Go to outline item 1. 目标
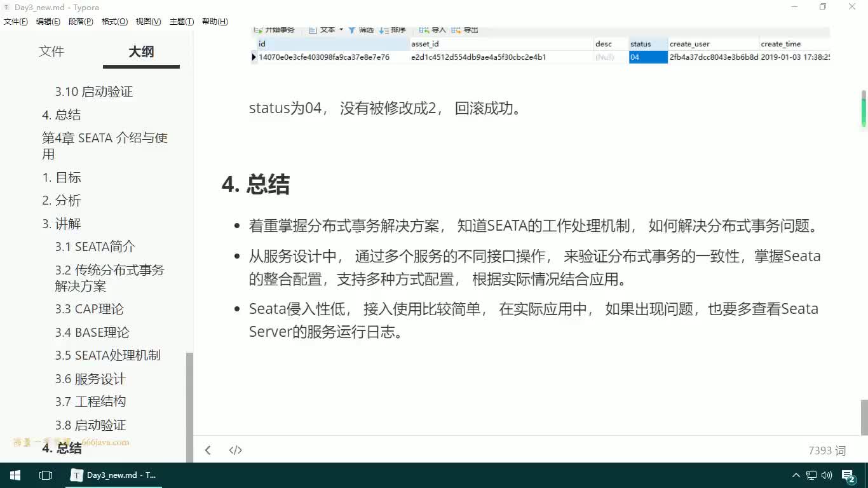Screen dimensions: 868x488 62,177
